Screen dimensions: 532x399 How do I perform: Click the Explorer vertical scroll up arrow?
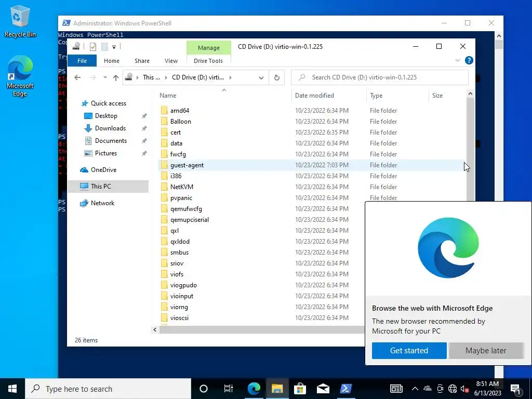tap(470, 94)
